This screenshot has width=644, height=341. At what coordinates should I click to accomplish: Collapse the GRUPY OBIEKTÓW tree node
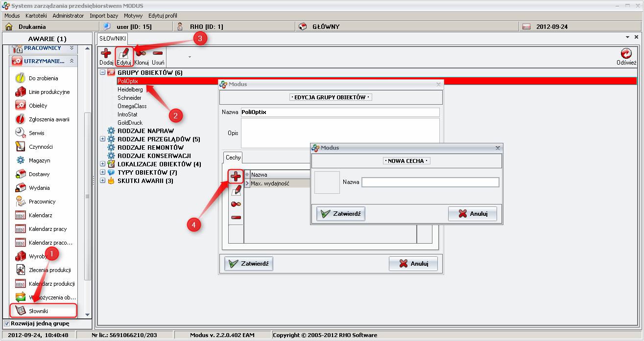pyautogui.click(x=102, y=73)
